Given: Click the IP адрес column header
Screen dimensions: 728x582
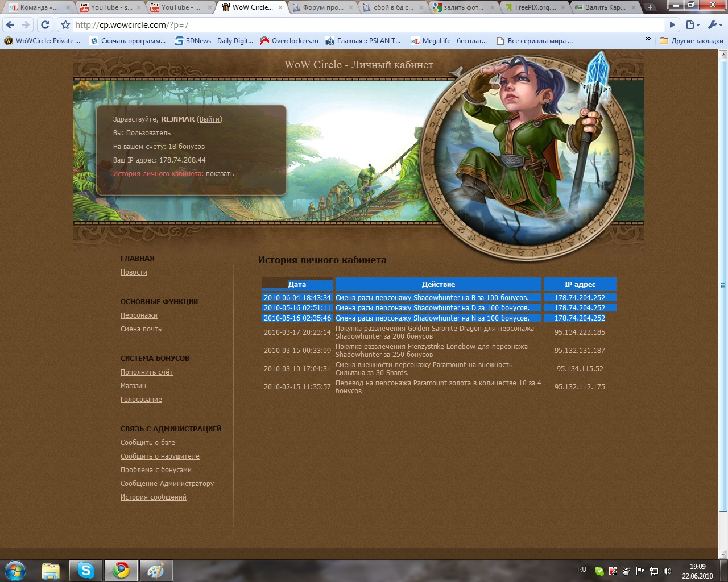Looking at the screenshot, I should coord(580,284).
